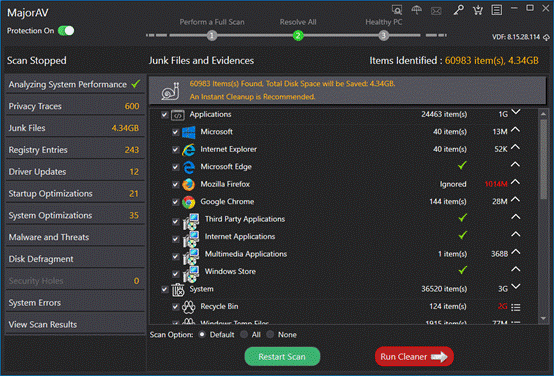This screenshot has height=376, width=554.
Task: Click the key registration icon
Action: [458, 10]
